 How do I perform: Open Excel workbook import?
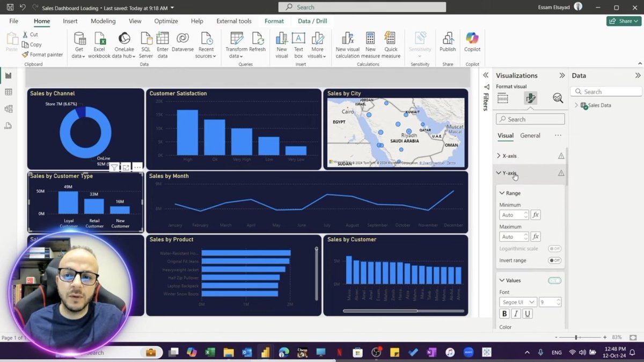[99, 45]
